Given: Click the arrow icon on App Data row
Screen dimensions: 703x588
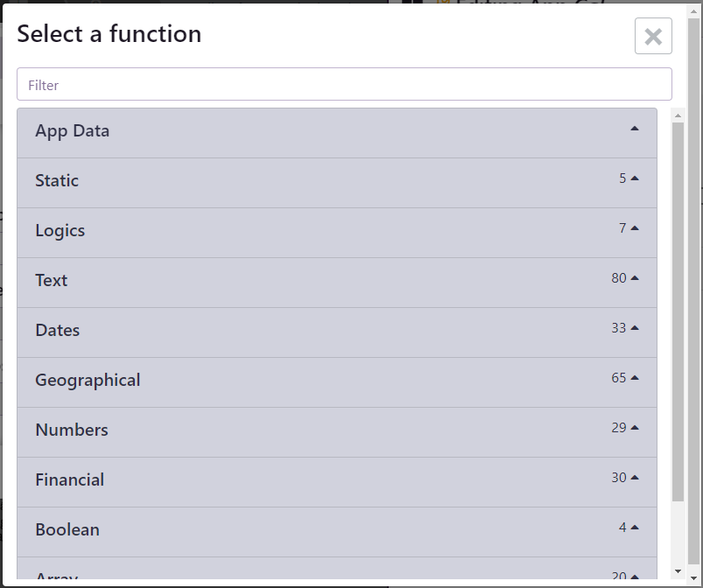Looking at the screenshot, I should click(x=635, y=129).
